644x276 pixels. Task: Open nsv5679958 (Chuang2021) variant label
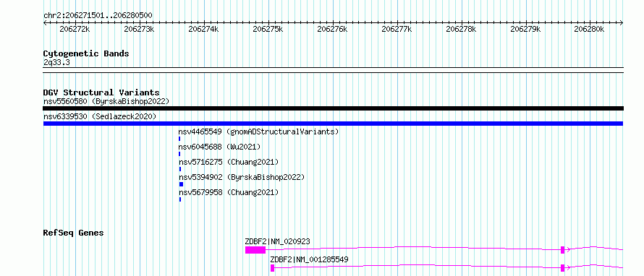(x=229, y=192)
